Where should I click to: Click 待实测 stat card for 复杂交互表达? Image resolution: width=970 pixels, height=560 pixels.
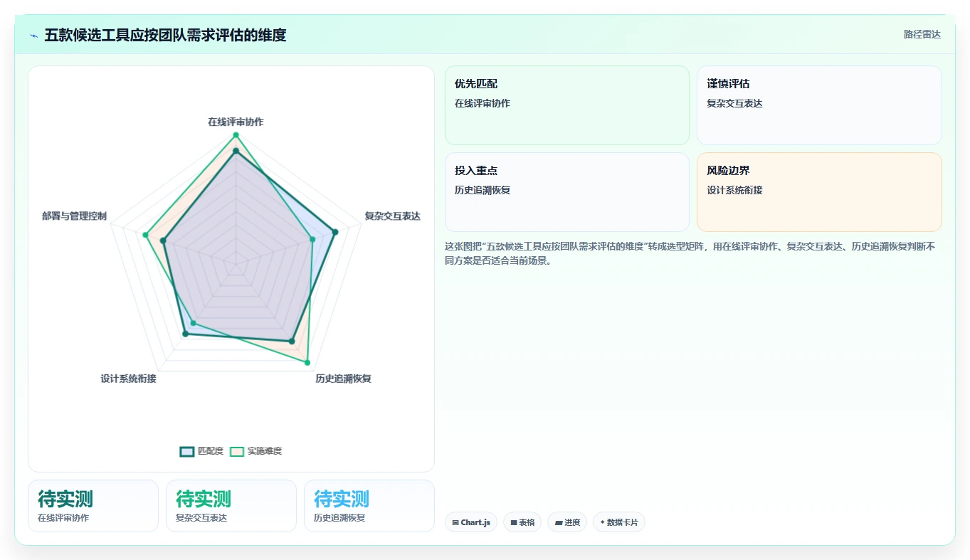click(231, 506)
